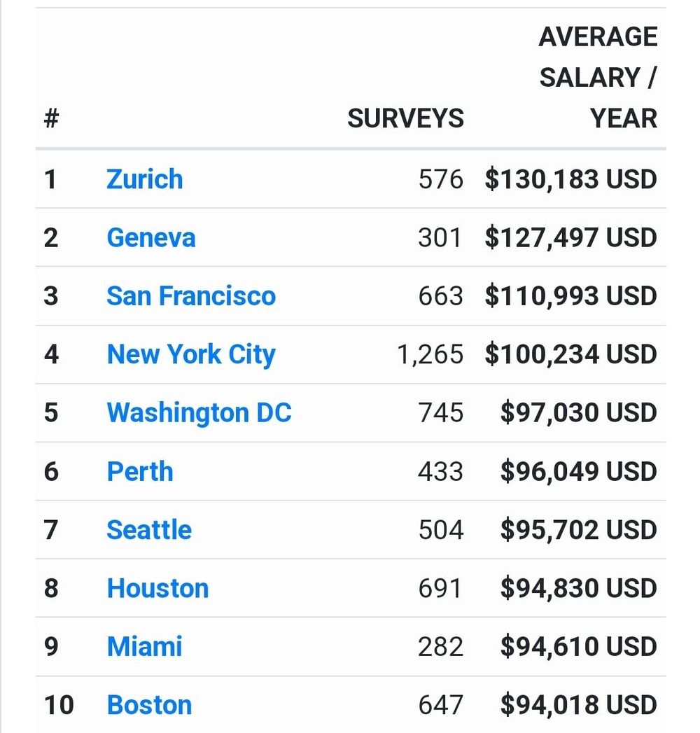Click the # rank column header
The width and height of the screenshot is (700, 733).
coord(51,118)
